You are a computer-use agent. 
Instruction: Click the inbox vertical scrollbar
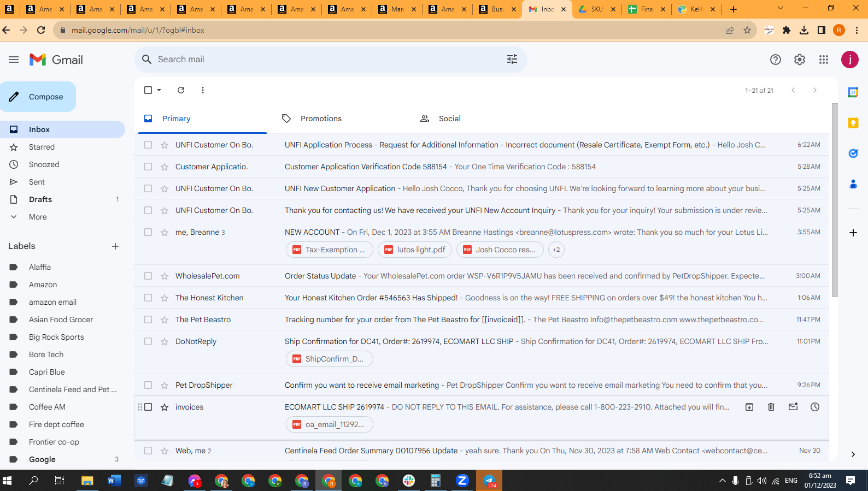pos(835,200)
